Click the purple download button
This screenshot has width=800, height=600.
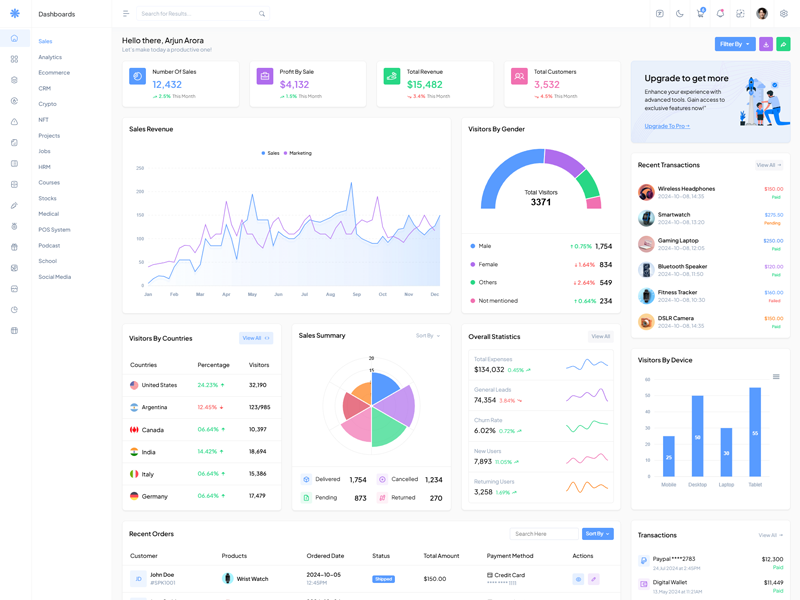(x=766, y=44)
